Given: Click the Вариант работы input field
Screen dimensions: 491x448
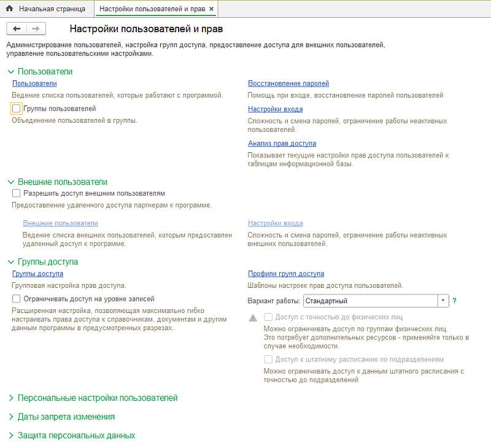Looking at the screenshot, I should [369, 301].
